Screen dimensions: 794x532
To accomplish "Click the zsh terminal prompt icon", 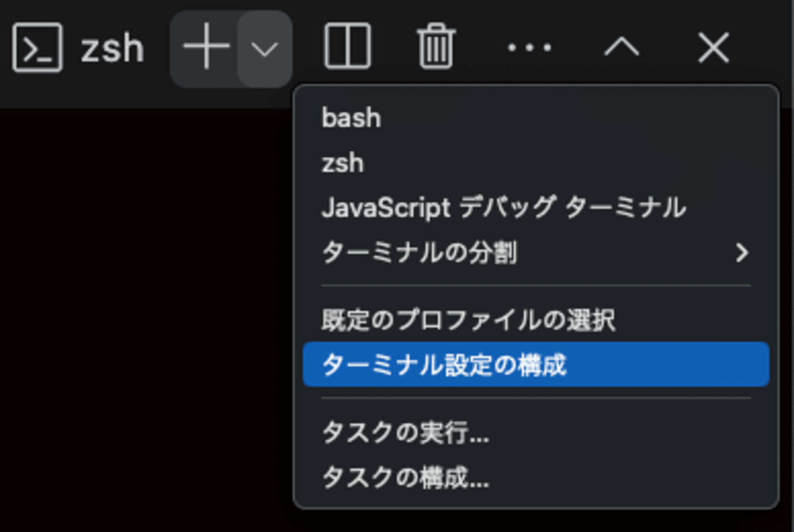I will click(x=37, y=48).
